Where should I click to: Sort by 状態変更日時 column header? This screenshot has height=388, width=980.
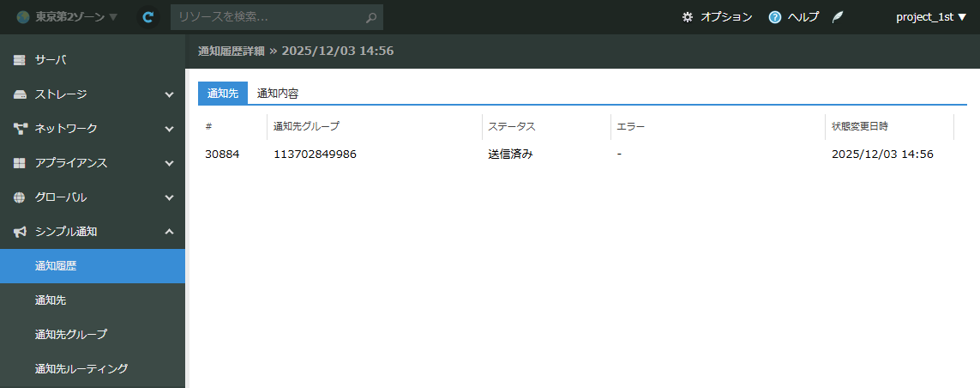tap(860, 126)
